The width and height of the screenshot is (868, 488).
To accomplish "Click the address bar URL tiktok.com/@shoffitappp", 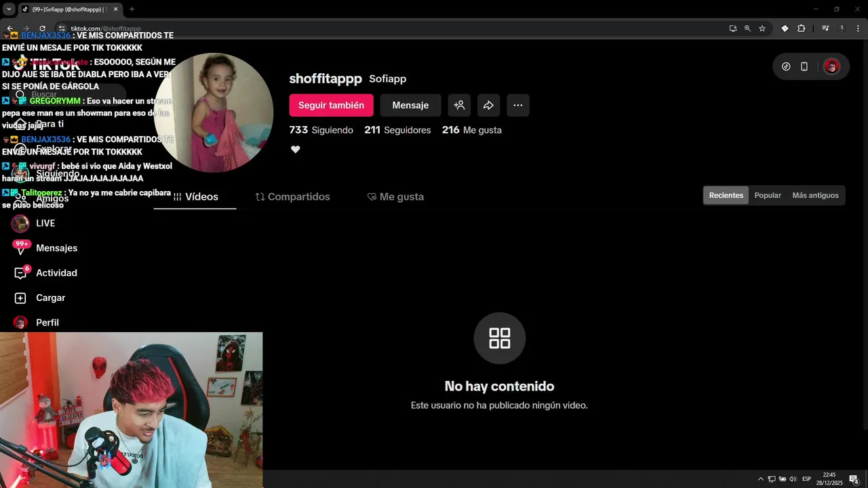I will [106, 28].
